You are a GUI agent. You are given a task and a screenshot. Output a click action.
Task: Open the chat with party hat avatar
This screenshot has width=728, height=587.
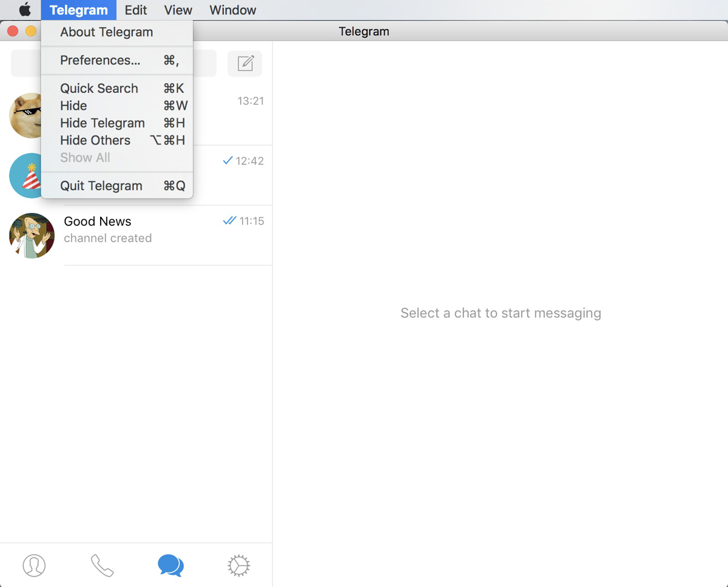click(25, 175)
